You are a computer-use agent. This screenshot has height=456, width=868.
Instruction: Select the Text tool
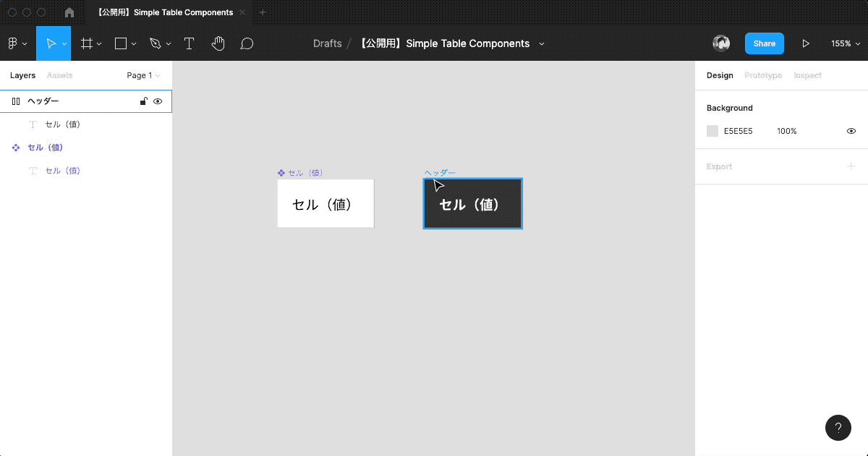(189, 43)
